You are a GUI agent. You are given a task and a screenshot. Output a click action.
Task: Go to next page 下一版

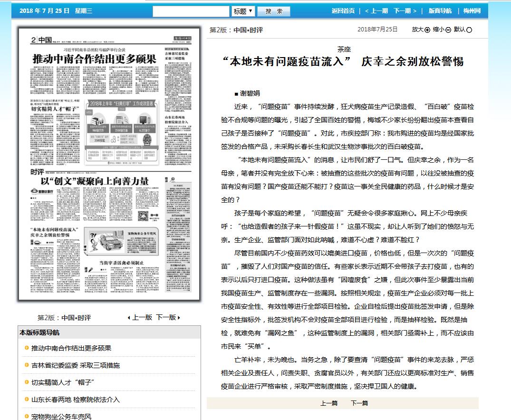[x=166, y=317]
